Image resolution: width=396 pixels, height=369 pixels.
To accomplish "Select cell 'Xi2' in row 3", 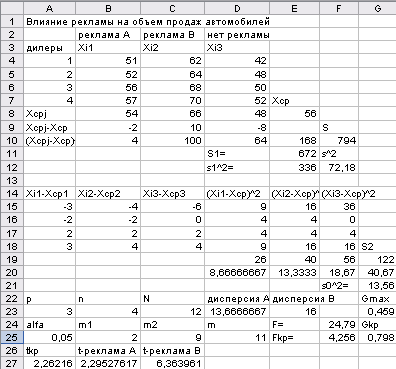I will [x=172, y=48].
